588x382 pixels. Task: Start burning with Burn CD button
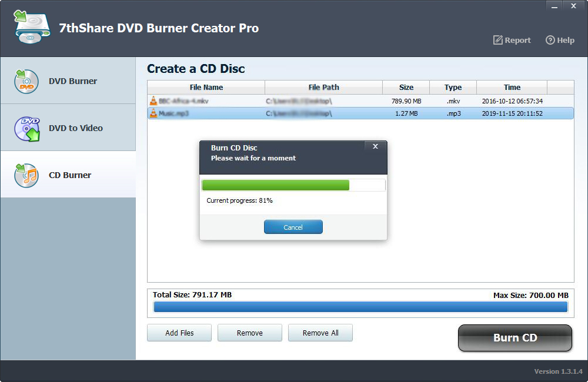click(515, 338)
